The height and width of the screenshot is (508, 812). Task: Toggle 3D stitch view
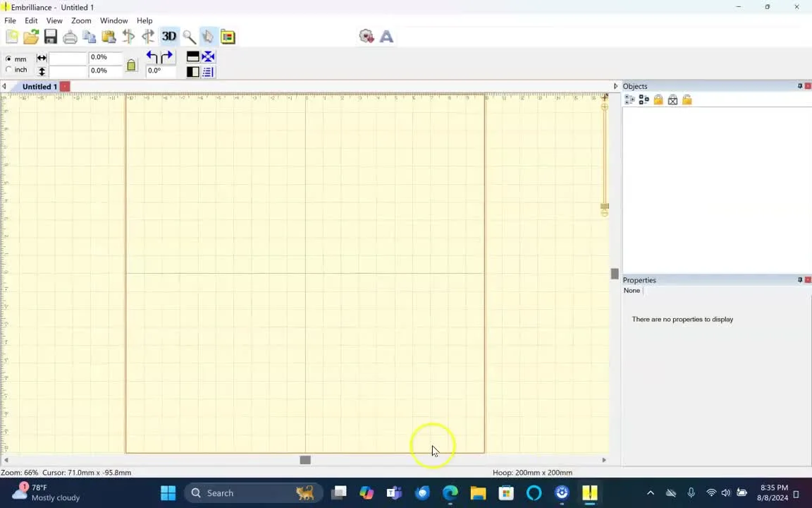point(169,36)
